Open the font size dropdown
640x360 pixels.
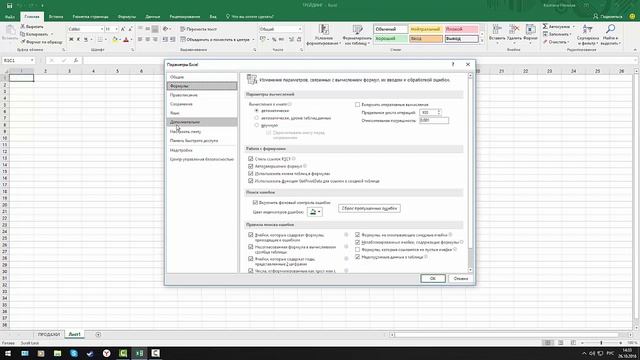coord(116,29)
